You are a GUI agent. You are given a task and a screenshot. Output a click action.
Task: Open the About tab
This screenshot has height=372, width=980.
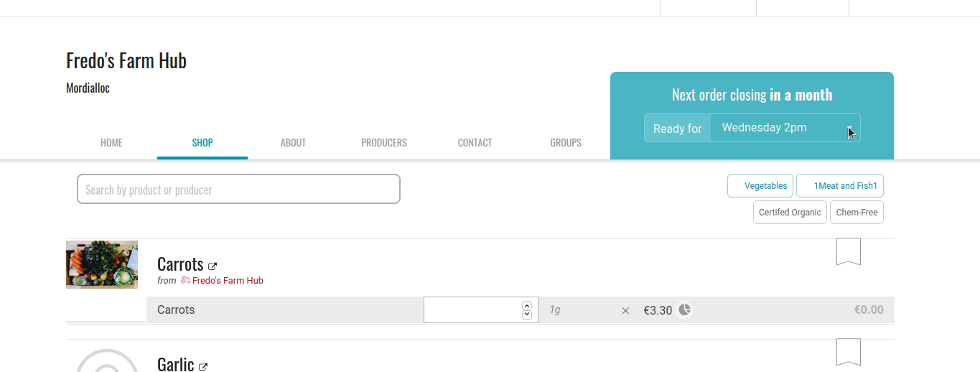coord(293,143)
